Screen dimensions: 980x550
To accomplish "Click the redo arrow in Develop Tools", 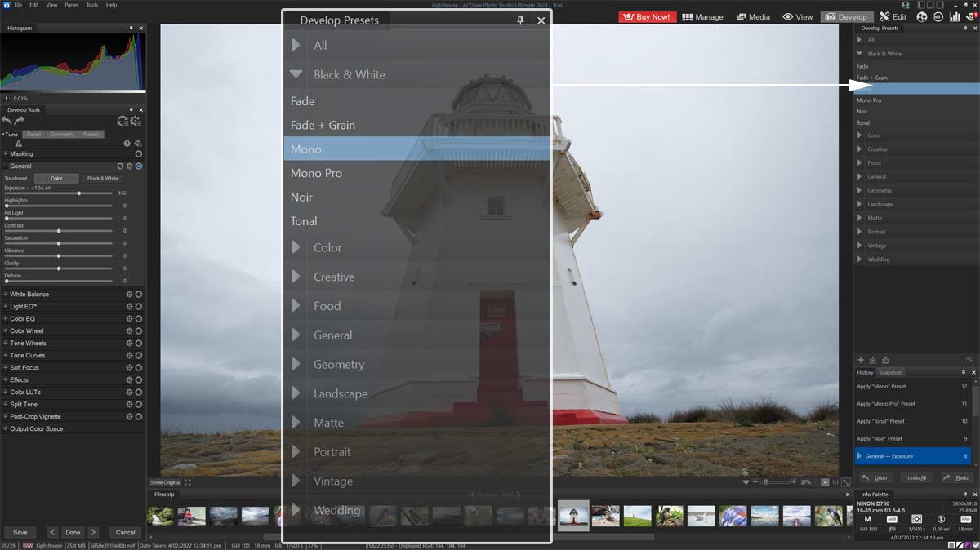I will (x=19, y=121).
